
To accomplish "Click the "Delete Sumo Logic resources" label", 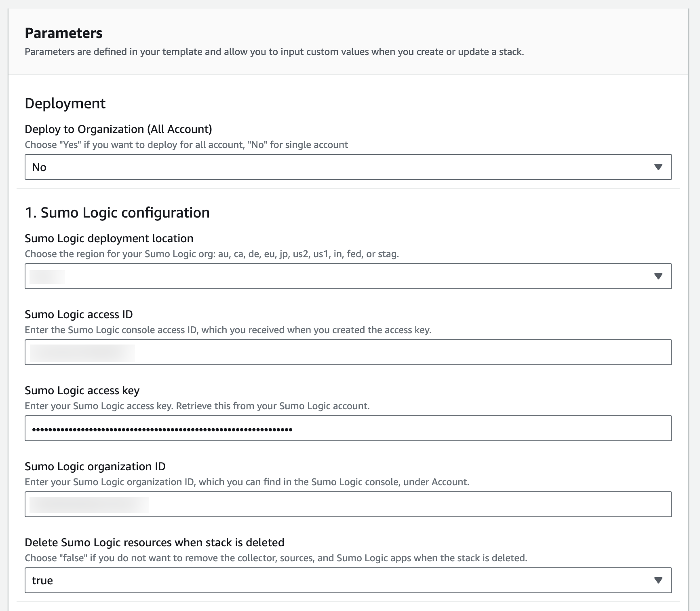I will (x=154, y=542).
